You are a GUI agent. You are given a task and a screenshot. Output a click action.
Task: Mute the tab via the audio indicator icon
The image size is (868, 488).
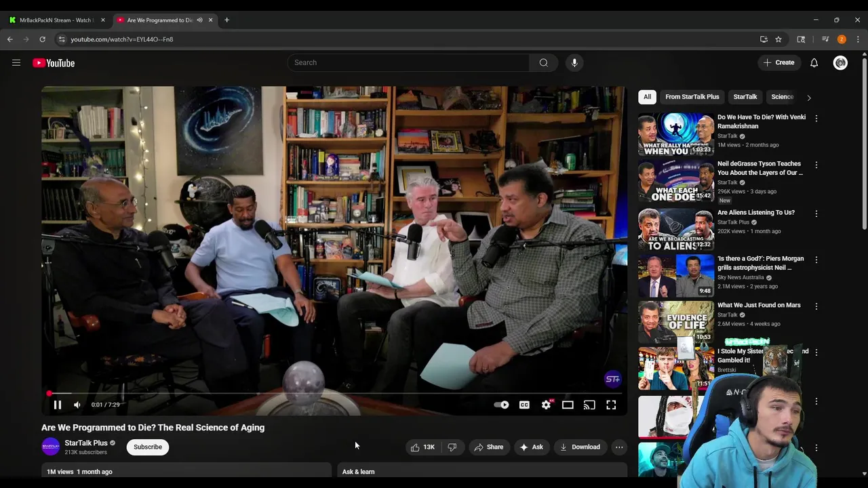199,20
